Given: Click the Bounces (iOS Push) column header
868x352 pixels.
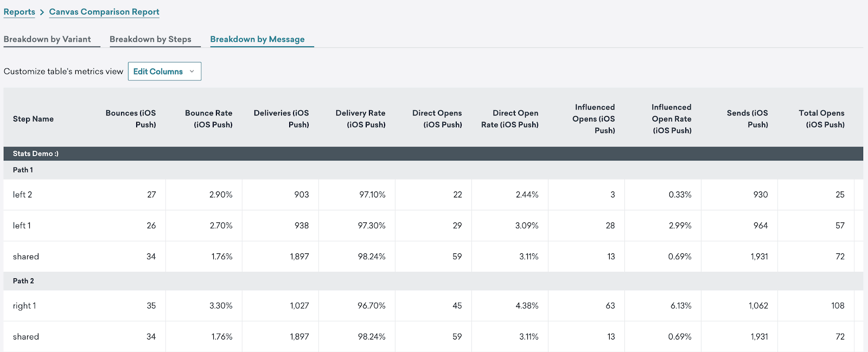Looking at the screenshot, I should point(131,119).
